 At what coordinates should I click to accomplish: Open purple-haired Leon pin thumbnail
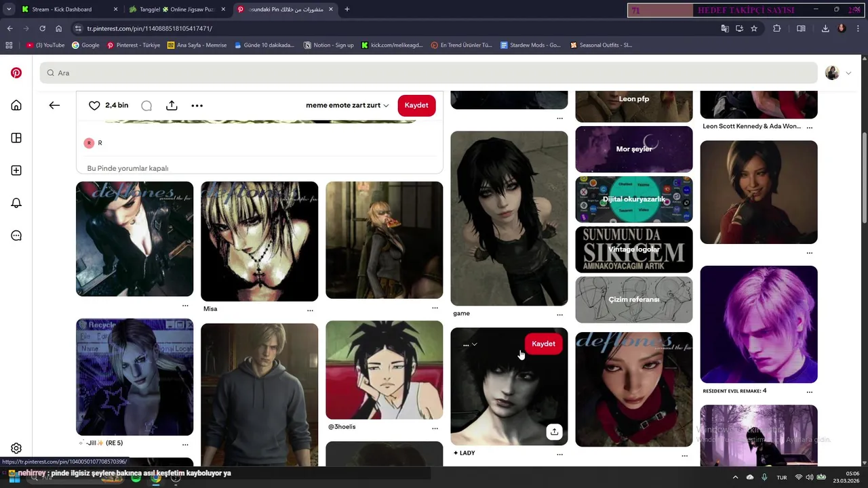click(x=759, y=325)
